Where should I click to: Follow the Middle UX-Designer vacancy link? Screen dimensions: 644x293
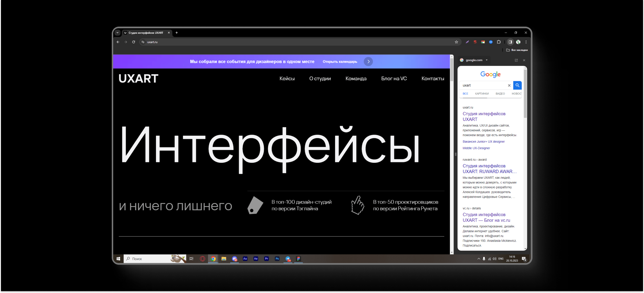point(476,148)
